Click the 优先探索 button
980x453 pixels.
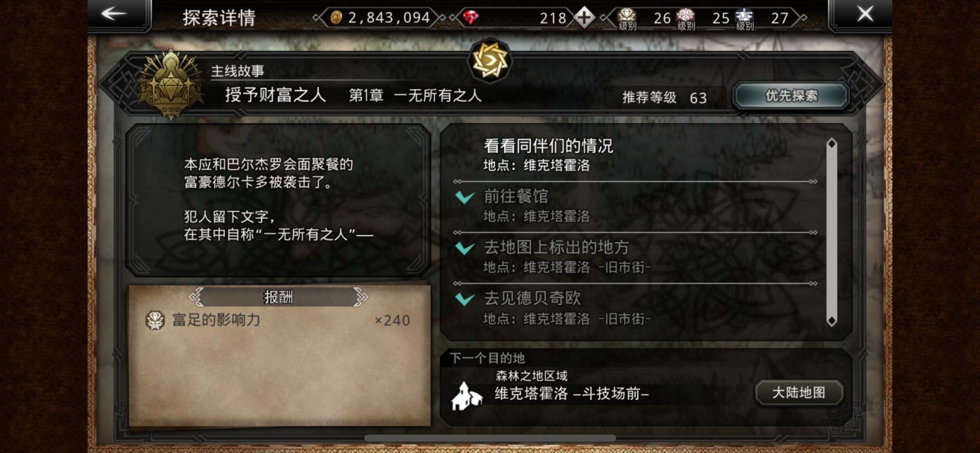791,96
